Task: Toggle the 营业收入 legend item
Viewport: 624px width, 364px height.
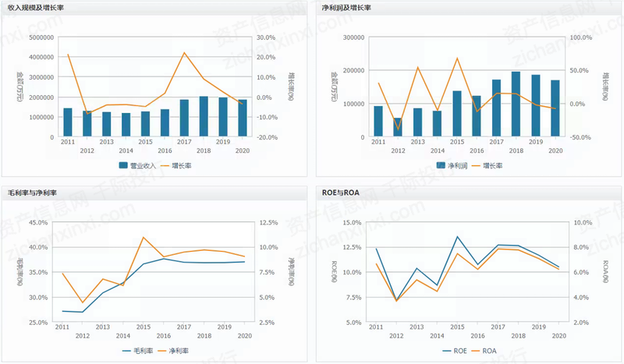Action: (135, 166)
